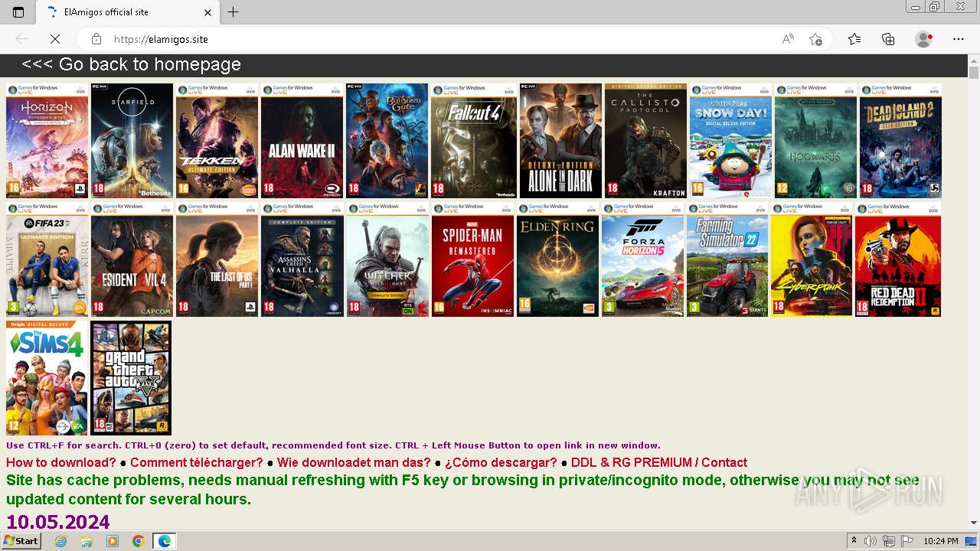
Task: Open the Tab actions menu icon
Action: click(x=18, y=12)
